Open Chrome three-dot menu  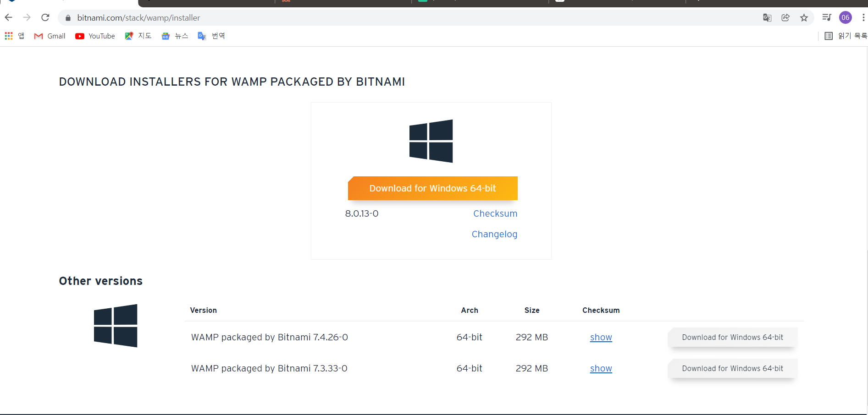[863, 17]
